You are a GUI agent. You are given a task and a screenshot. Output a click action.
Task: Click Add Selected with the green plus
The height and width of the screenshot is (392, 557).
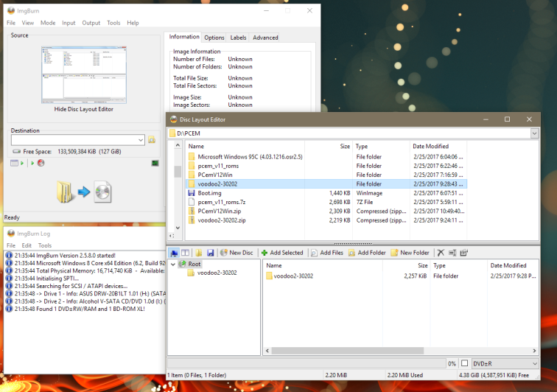tap(282, 253)
